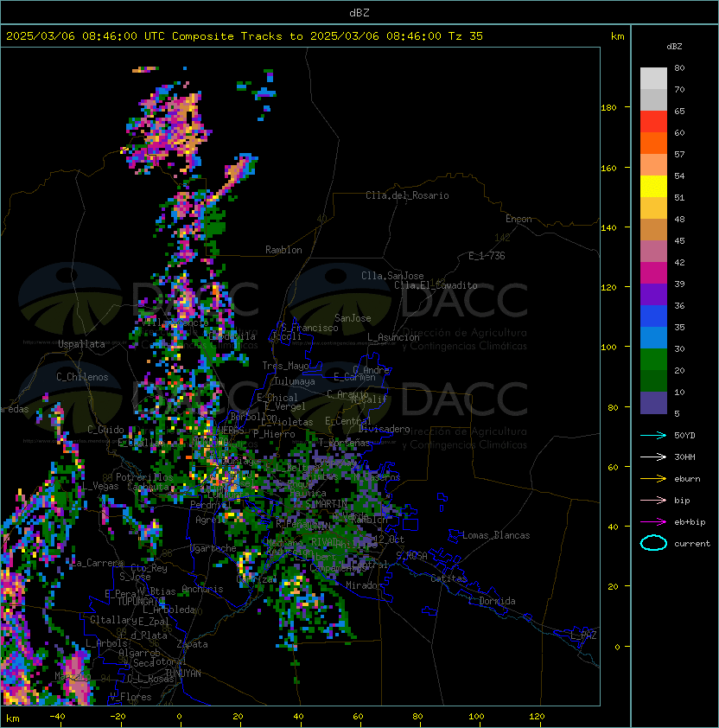
Task: Click the 'Tres_Mayo' place label
Action: coord(285,366)
